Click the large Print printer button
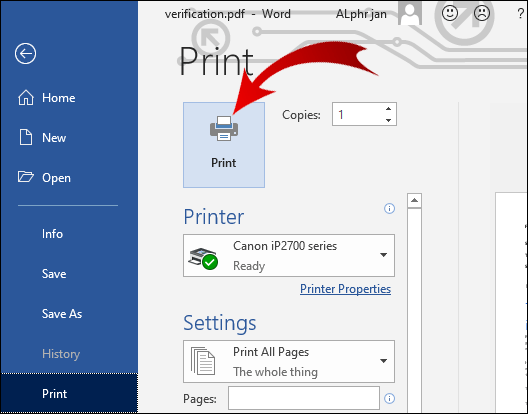528x414 pixels. 224,145
